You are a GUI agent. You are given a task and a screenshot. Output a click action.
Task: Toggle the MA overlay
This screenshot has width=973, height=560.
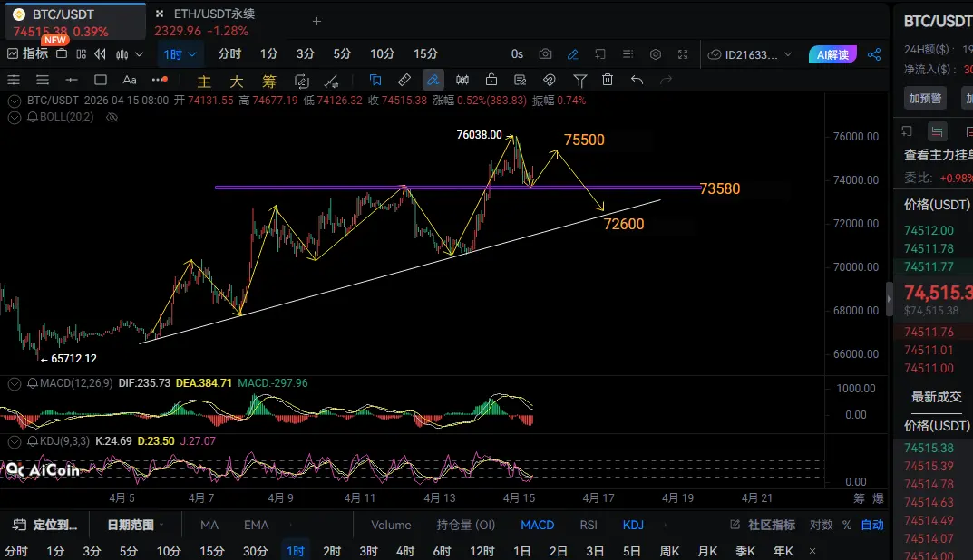coord(209,525)
